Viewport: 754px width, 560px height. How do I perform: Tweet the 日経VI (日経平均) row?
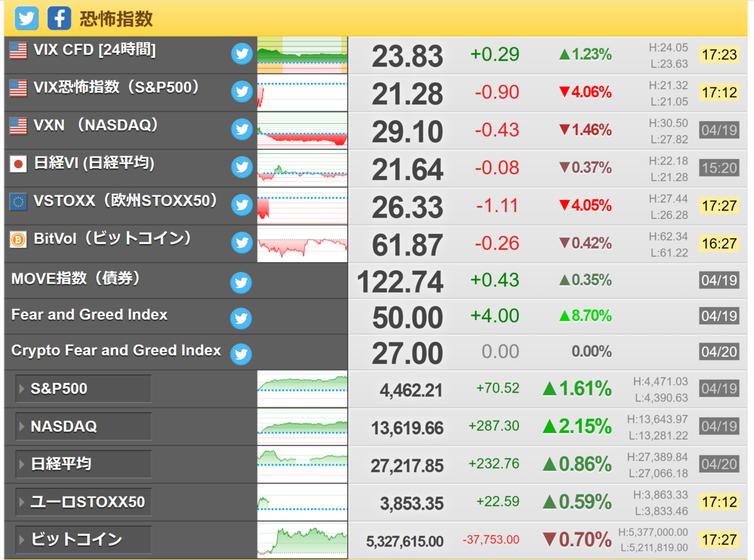242,167
